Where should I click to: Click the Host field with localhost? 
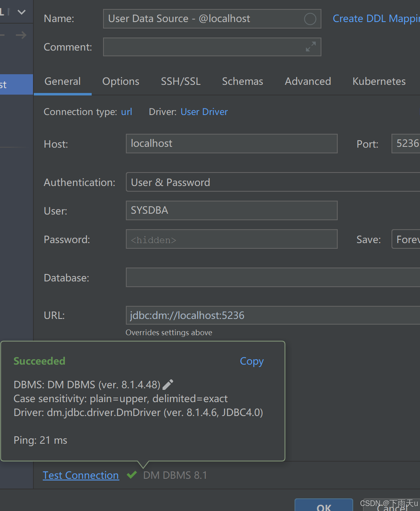(231, 144)
